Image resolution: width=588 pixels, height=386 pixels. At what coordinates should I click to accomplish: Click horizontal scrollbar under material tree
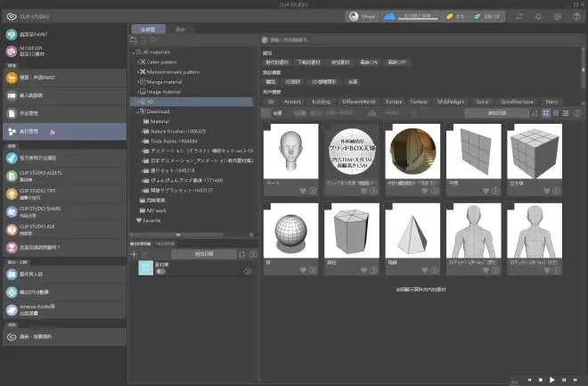(178, 234)
